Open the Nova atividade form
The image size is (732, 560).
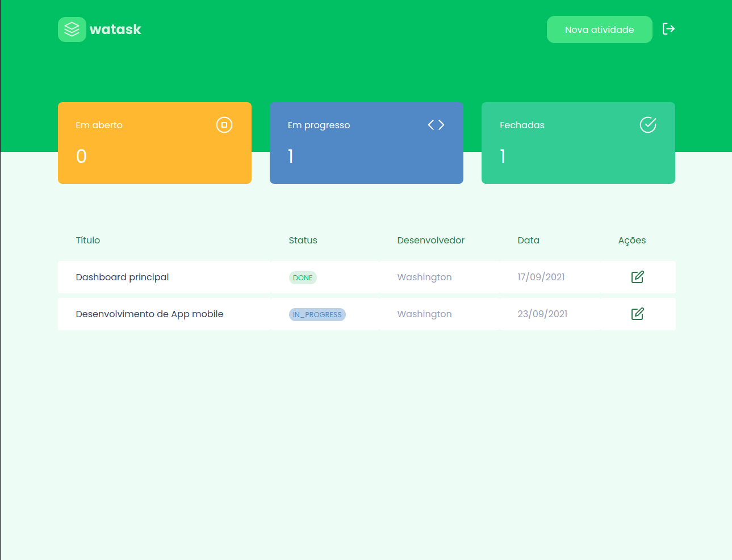[600, 30]
